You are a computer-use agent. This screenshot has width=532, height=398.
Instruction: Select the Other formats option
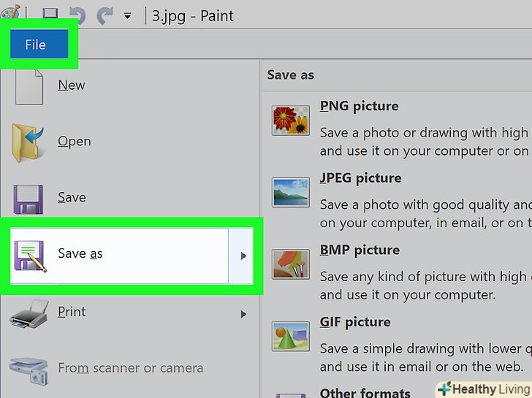click(x=364, y=393)
